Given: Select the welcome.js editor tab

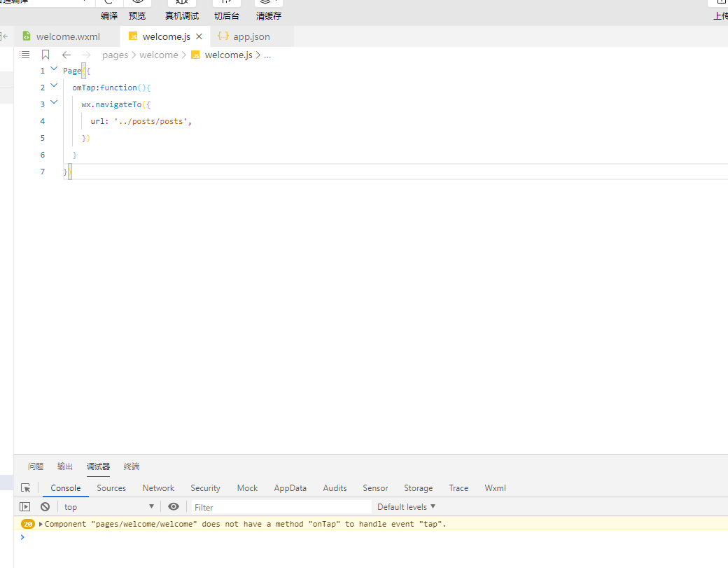Looking at the screenshot, I should (166, 36).
